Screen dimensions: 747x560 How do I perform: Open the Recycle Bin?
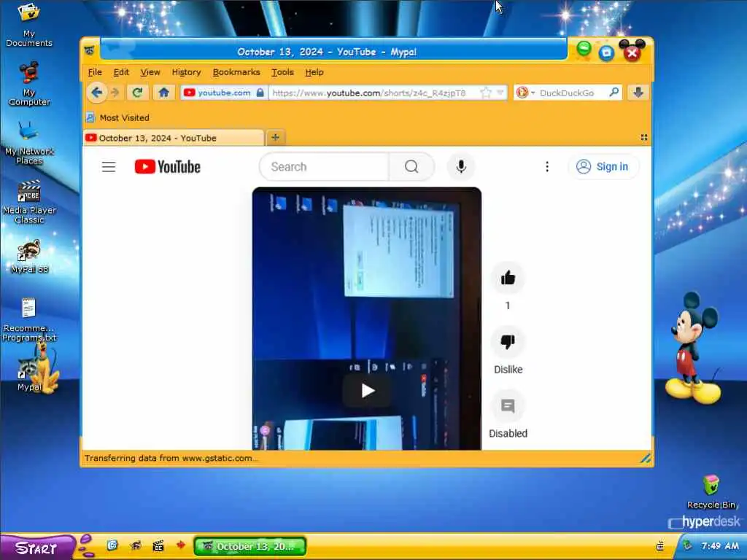(711, 491)
